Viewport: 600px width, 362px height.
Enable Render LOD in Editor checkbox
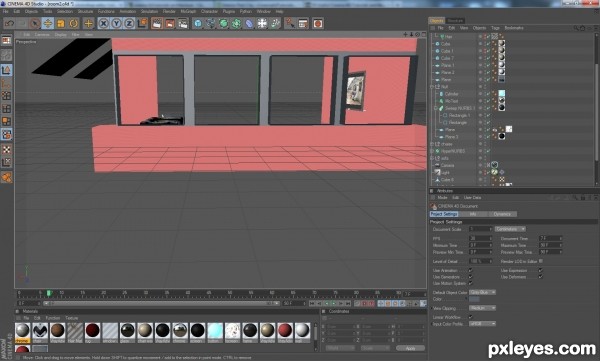tap(541, 261)
